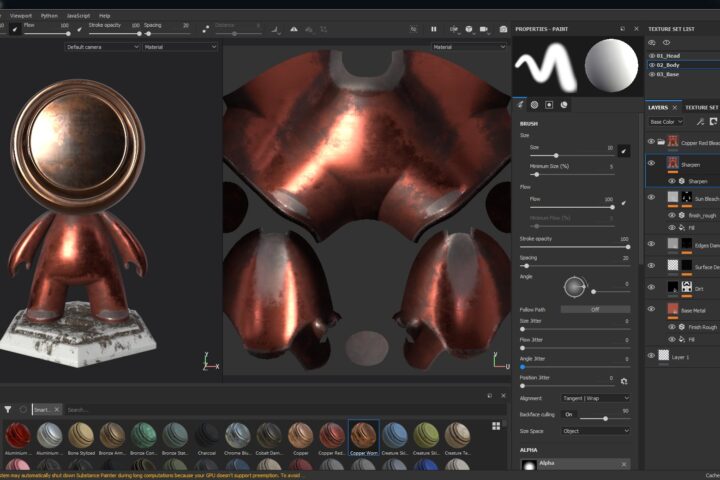
Task: Hide the Copper Red Bleached folder layer
Action: [651, 142]
